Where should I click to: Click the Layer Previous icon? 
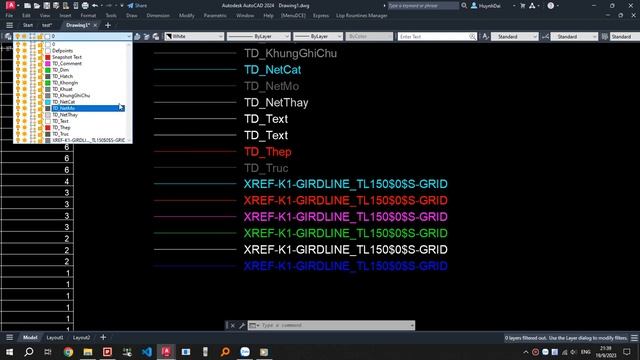tap(147, 37)
